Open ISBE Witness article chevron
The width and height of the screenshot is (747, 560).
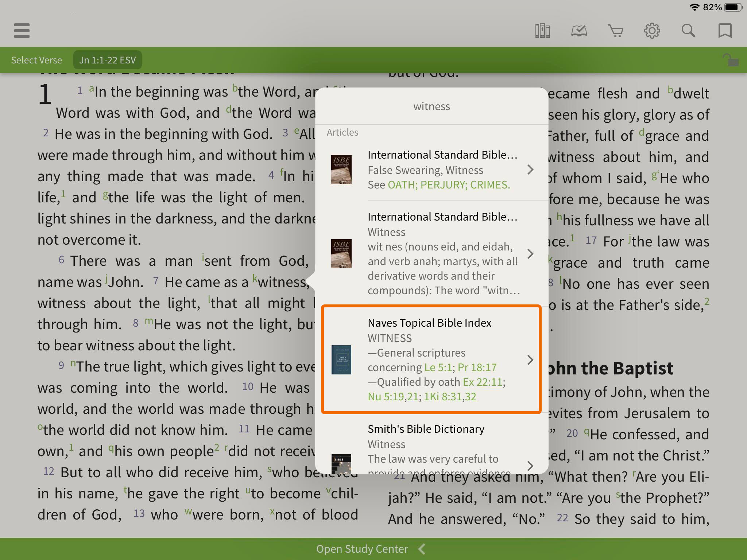tap(530, 253)
